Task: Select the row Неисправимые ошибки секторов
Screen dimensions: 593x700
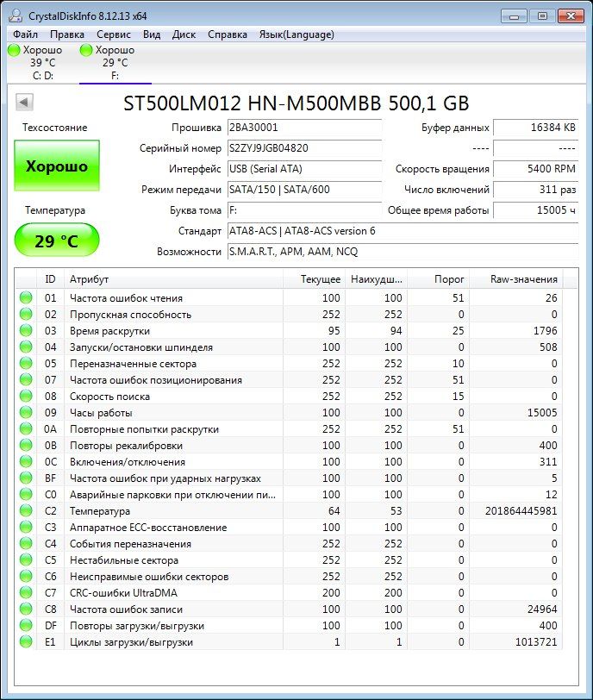Action: pyautogui.click(x=289, y=577)
